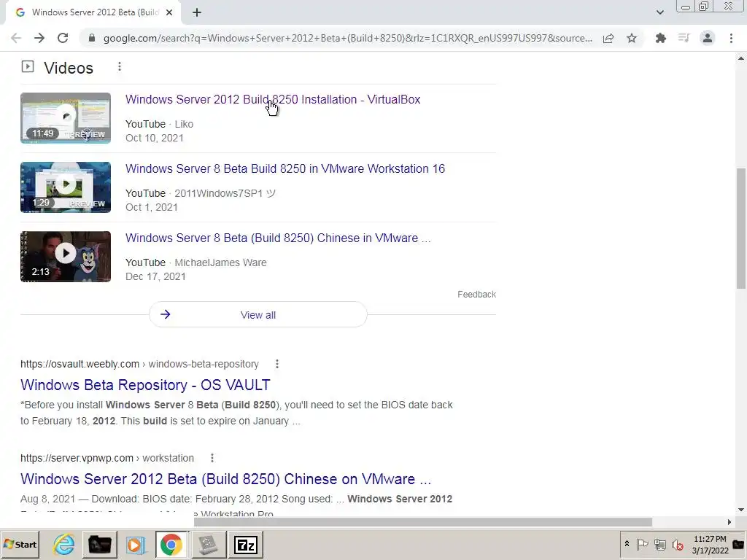Share this page using share icon

(x=608, y=38)
